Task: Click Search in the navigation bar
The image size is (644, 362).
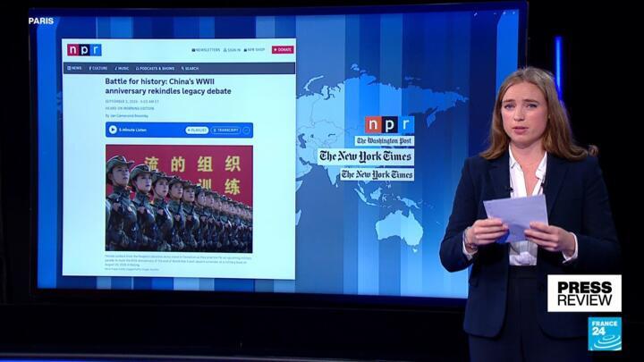Action: tap(191, 68)
